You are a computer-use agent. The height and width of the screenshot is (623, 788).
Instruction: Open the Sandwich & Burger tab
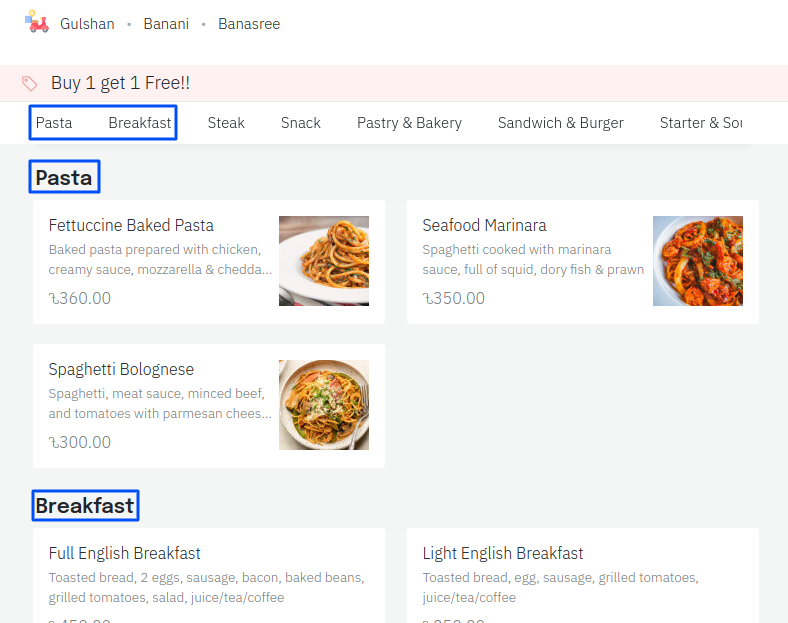(560, 123)
